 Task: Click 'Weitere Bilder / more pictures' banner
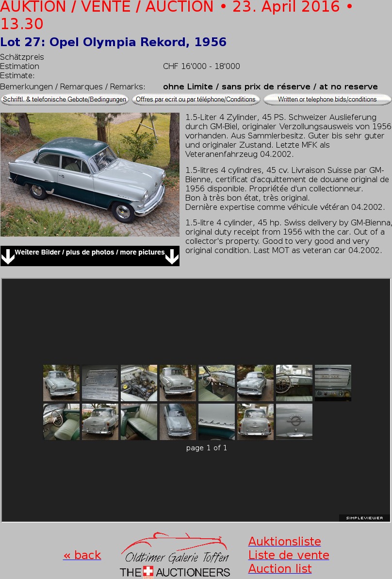click(90, 256)
